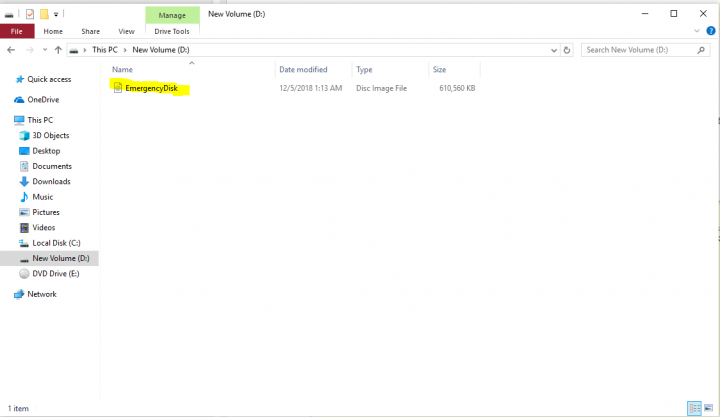Select the Manage contextual tab
Screen dimensions: 720x417
[x=172, y=15]
